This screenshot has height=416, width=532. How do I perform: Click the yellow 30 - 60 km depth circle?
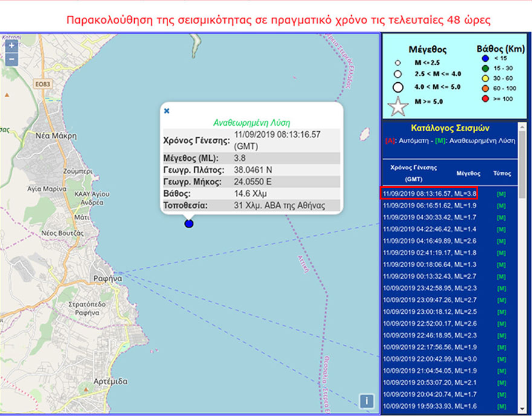coord(484,78)
